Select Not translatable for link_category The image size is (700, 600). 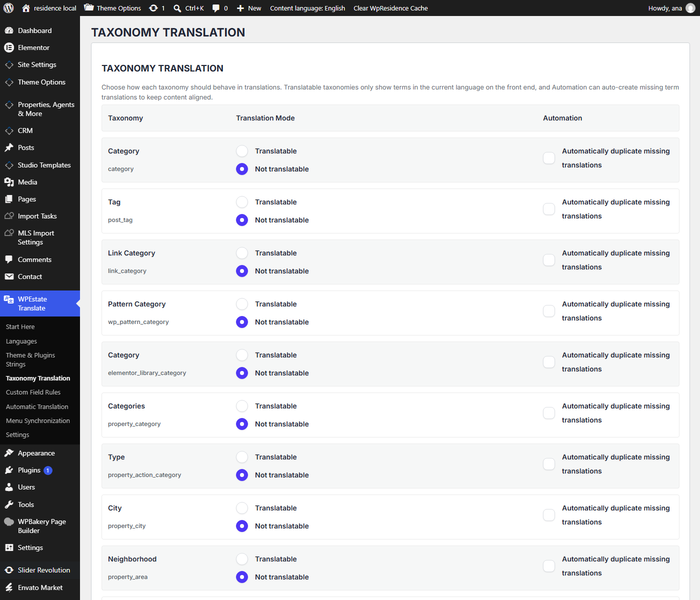tap(242, 271)
